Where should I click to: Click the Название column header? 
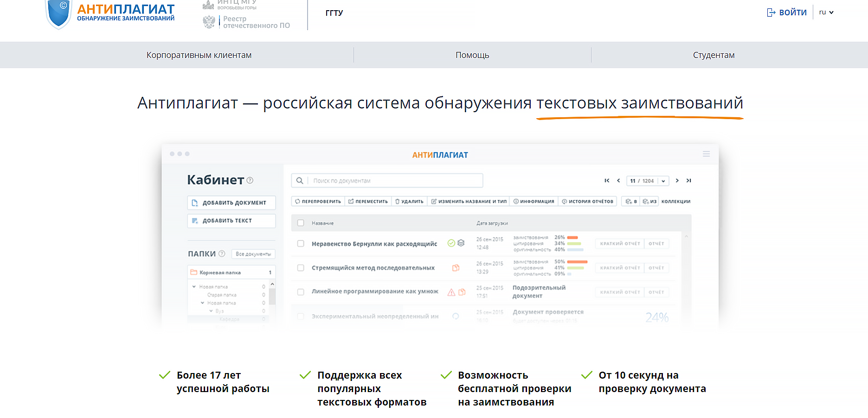click(322, 223)
